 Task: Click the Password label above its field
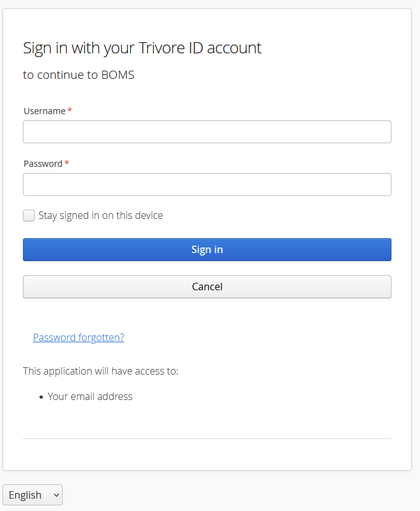pyautogui.click(x=42, y=164)
